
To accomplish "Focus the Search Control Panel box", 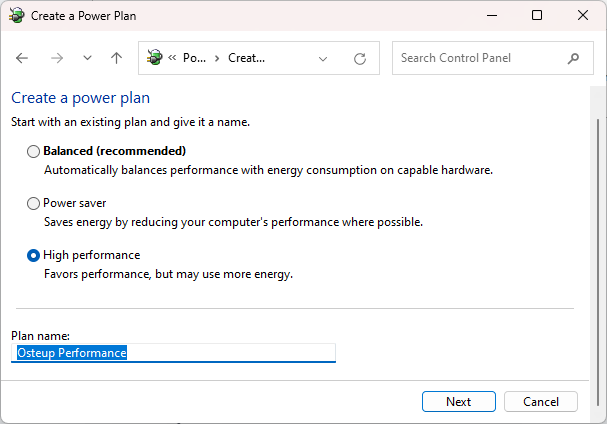I will [480, 58].
